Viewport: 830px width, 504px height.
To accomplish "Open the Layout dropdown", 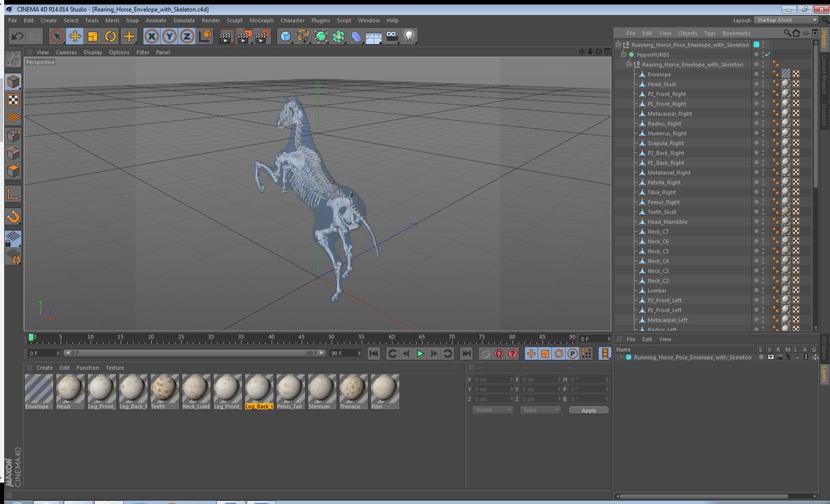I will coord(786,20).
